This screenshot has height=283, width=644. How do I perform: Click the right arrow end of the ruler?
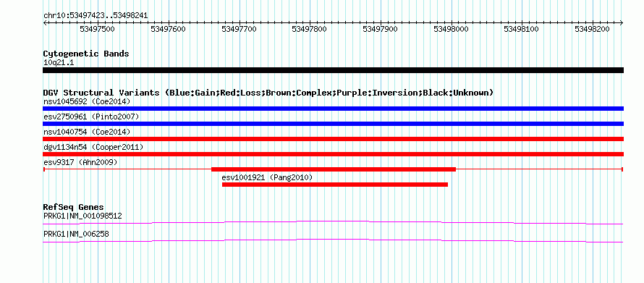pyautogui.click(x=622, y=22)
